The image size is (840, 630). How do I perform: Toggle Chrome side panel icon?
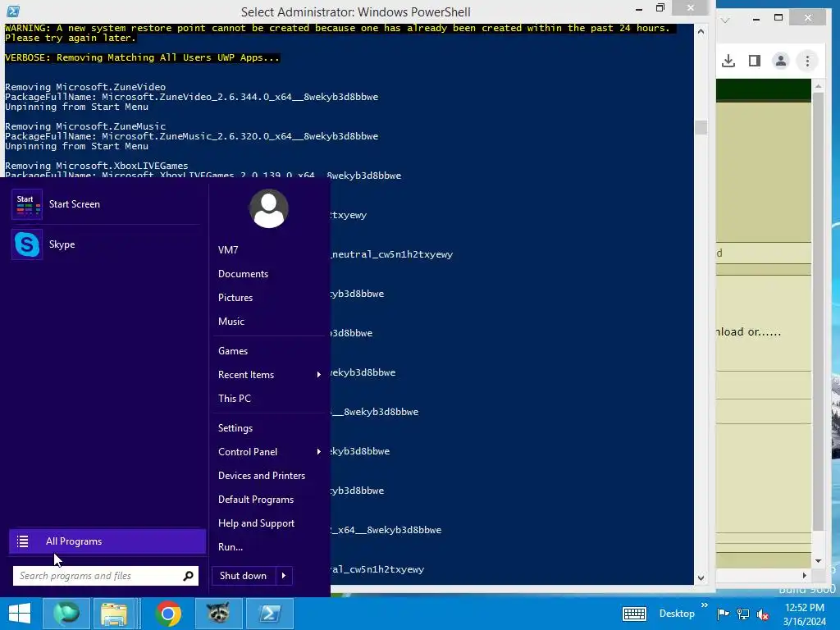(755, 61)
